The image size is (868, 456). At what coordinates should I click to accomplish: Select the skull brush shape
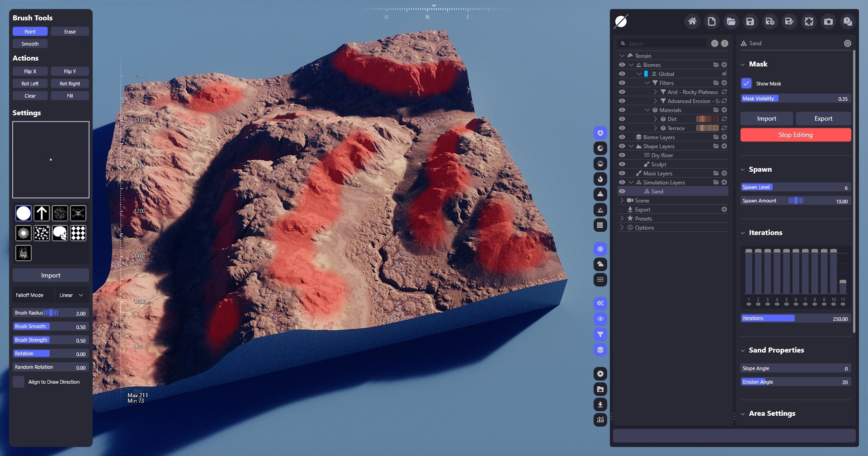pos(60,233)
